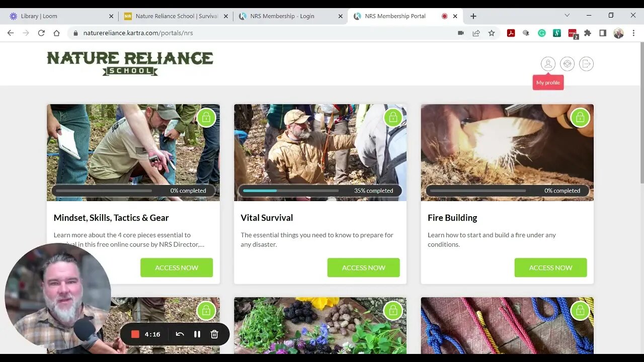
Task: Click the lock badge on the berries course card
Action: [x=393, y=311]
